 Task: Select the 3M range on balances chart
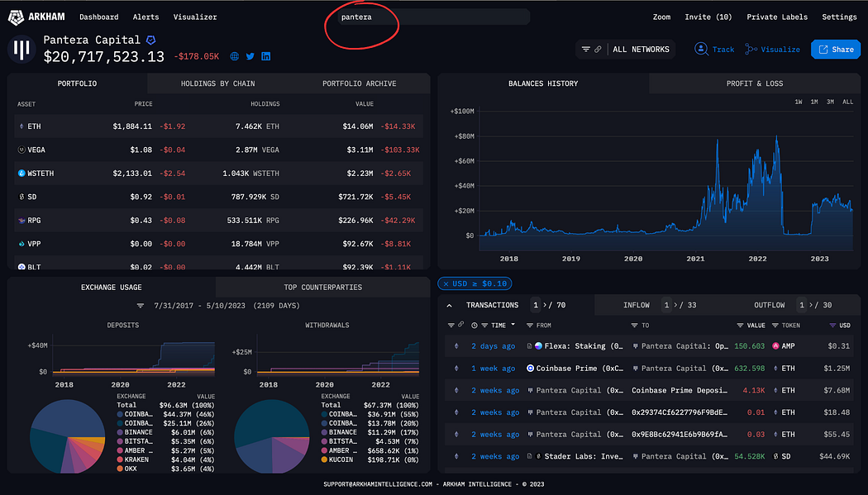(x=830, y=102)
